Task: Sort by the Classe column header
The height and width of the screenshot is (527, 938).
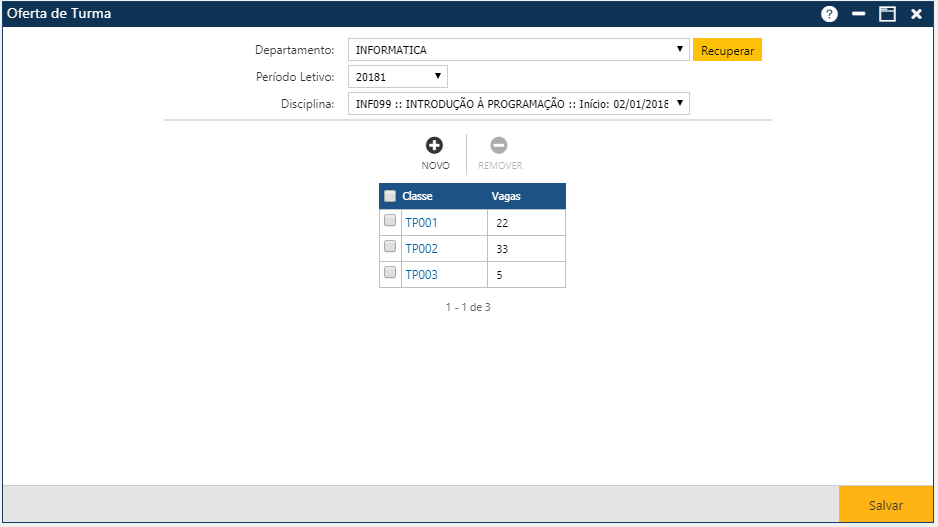Action: tap(417, 196)
